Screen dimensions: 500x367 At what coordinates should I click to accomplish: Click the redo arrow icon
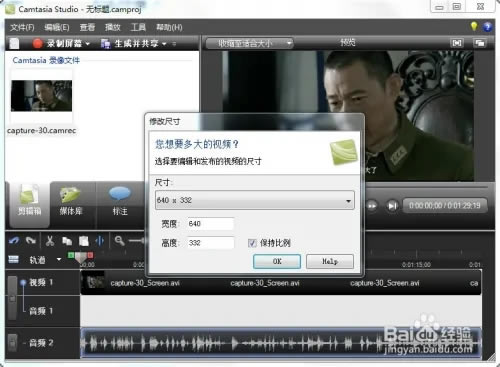point(31,241)
